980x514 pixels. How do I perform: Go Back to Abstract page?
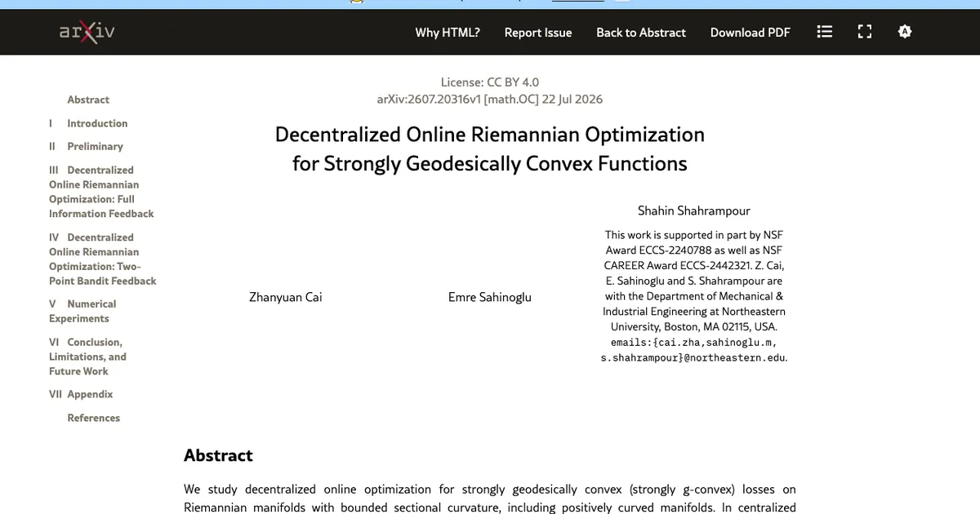[x=641, y=33]
